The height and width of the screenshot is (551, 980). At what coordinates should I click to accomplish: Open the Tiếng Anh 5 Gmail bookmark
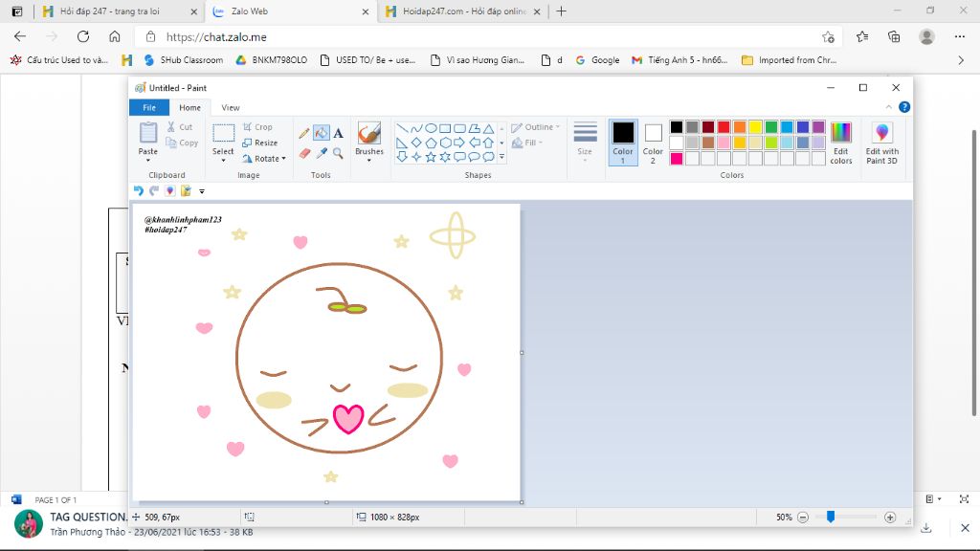coord(679,60)
